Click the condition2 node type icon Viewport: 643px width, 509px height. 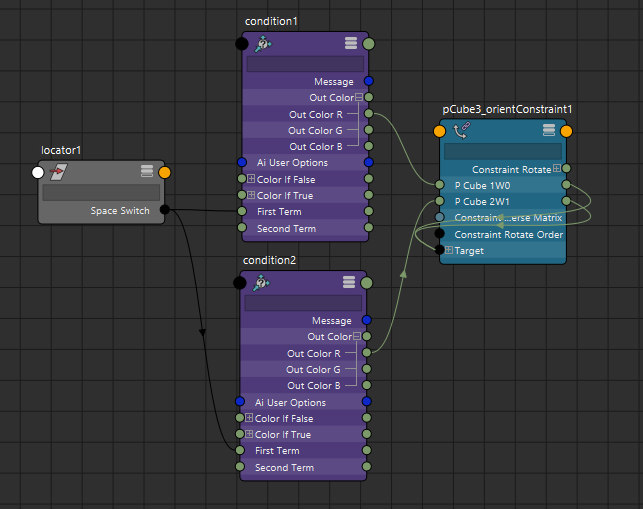point(261,283)
